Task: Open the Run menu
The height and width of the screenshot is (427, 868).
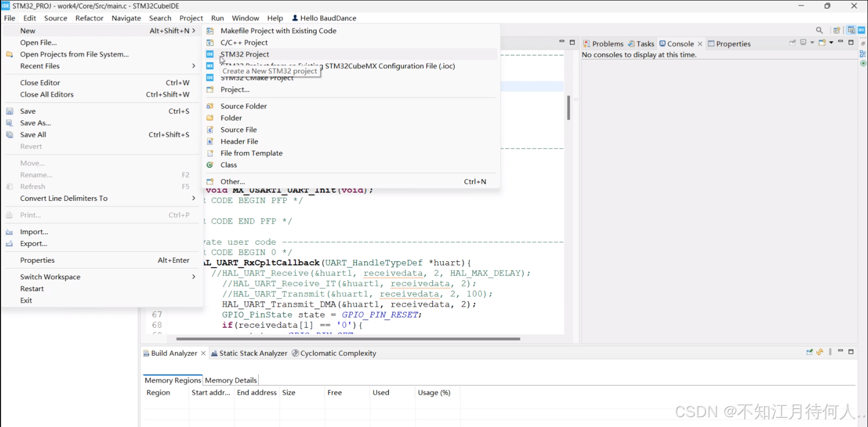Action: 218,18
